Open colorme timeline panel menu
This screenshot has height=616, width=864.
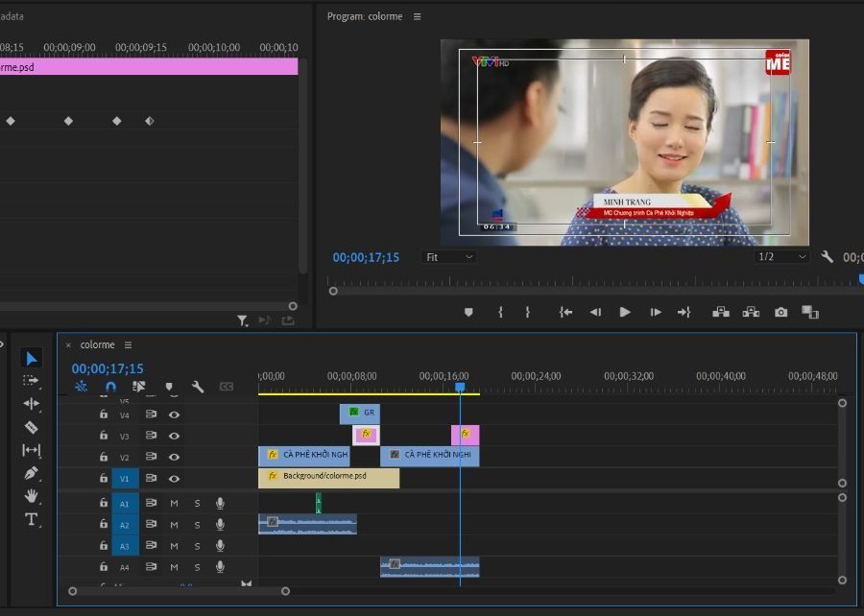tap(128, 344)
